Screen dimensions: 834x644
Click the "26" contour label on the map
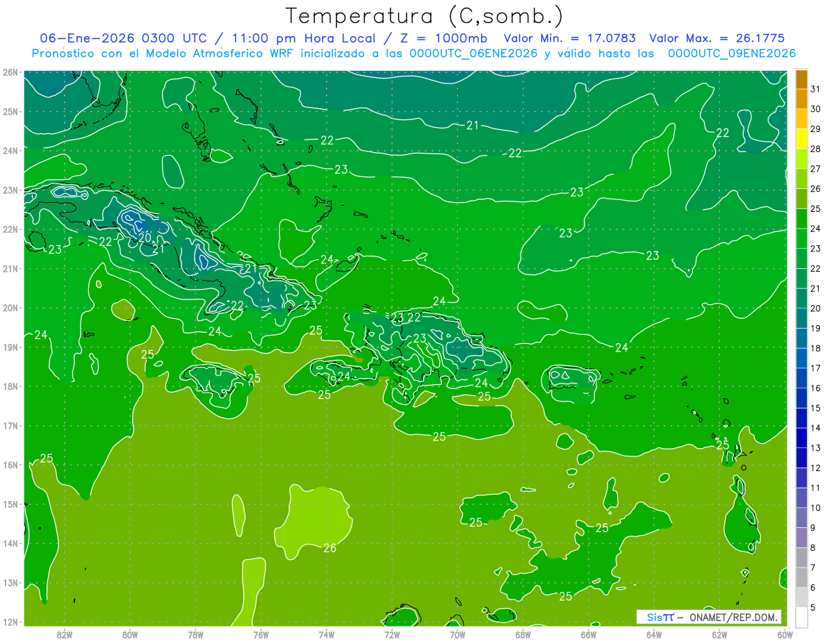[x=329, y=548]
